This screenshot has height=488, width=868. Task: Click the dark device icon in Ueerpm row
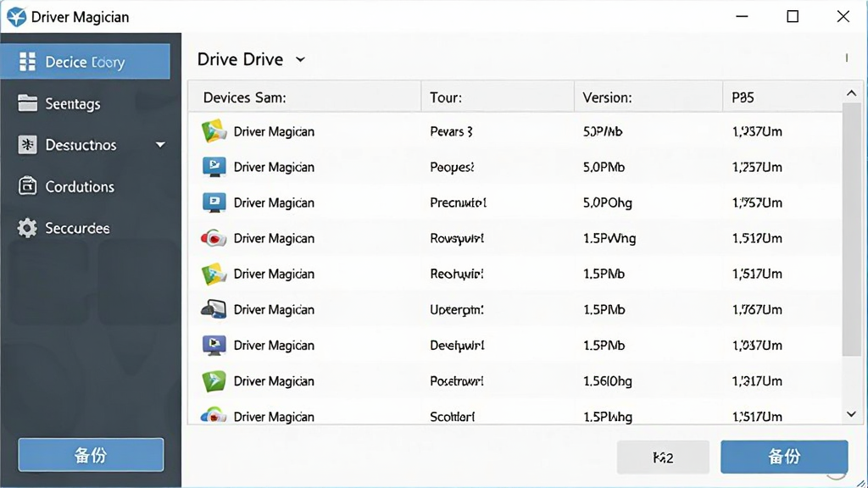click(x=214, y=309)
